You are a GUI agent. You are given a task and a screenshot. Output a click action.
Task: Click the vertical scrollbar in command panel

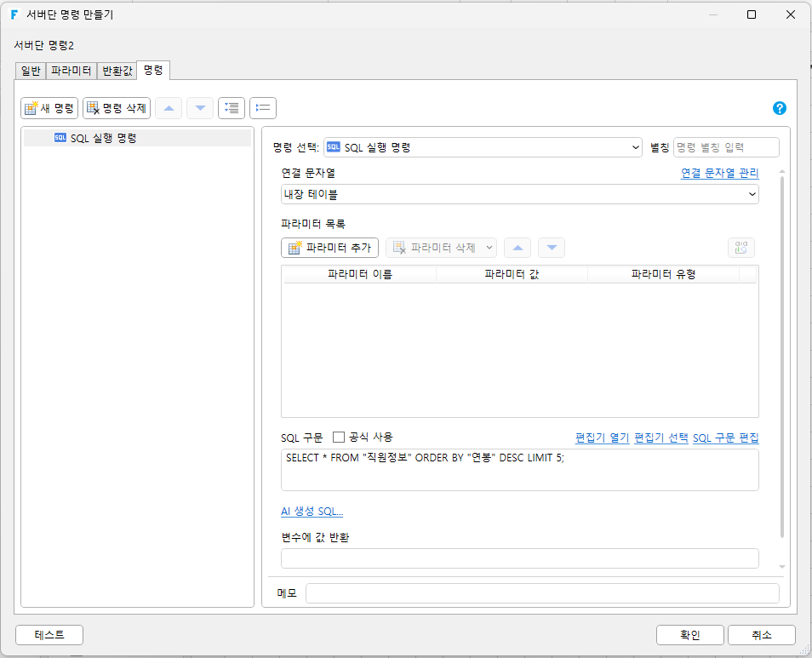[782, 358]
